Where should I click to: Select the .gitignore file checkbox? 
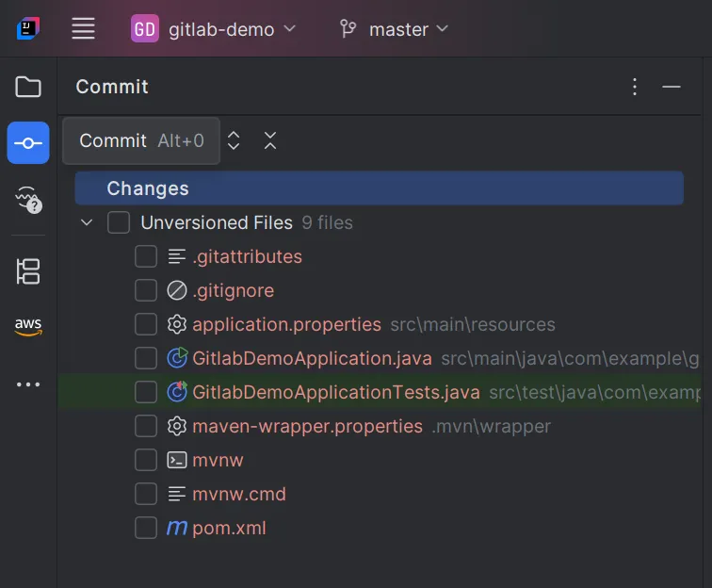tap(146, 290)
